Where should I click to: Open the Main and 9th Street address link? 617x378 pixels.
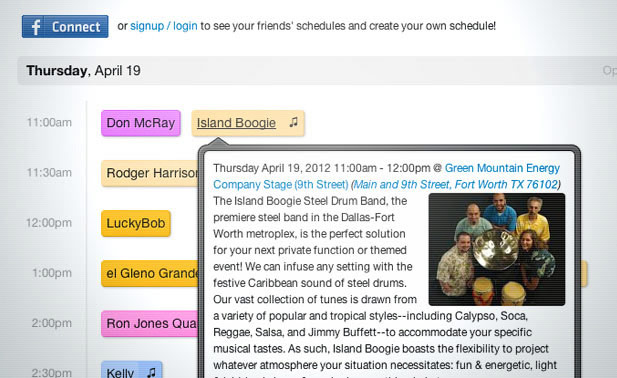[x=456, y=184]
